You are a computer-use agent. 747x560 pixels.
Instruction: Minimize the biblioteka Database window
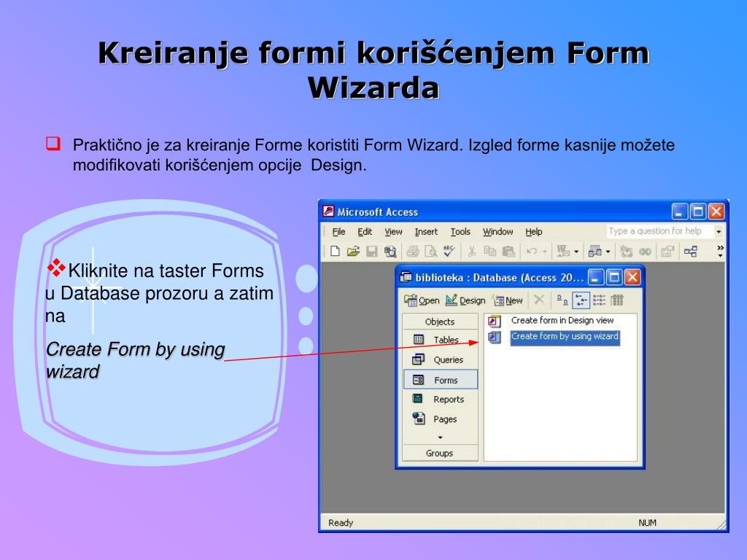[595, 276]
